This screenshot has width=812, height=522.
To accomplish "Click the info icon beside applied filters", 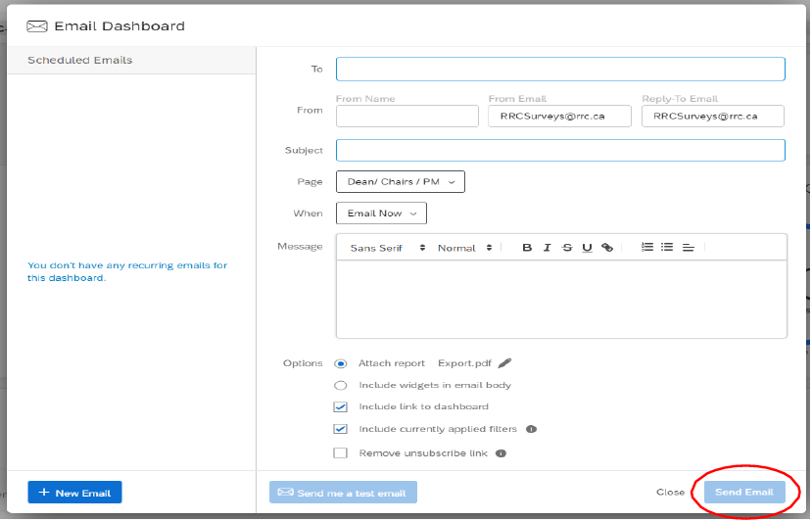I will pos(531,429).
